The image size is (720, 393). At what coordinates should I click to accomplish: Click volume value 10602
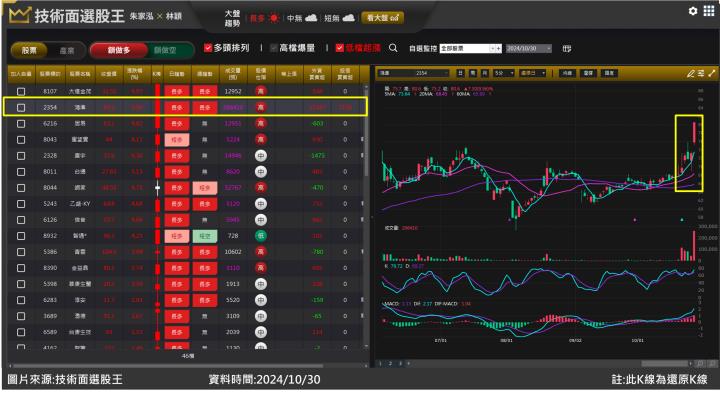tap(233, 252)
